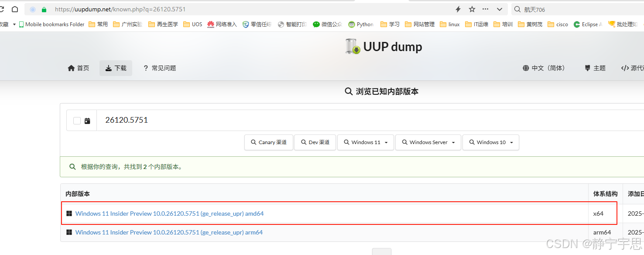Open the 广州实验 bookmark folder

pyautogui.click(x=127, y=24)
